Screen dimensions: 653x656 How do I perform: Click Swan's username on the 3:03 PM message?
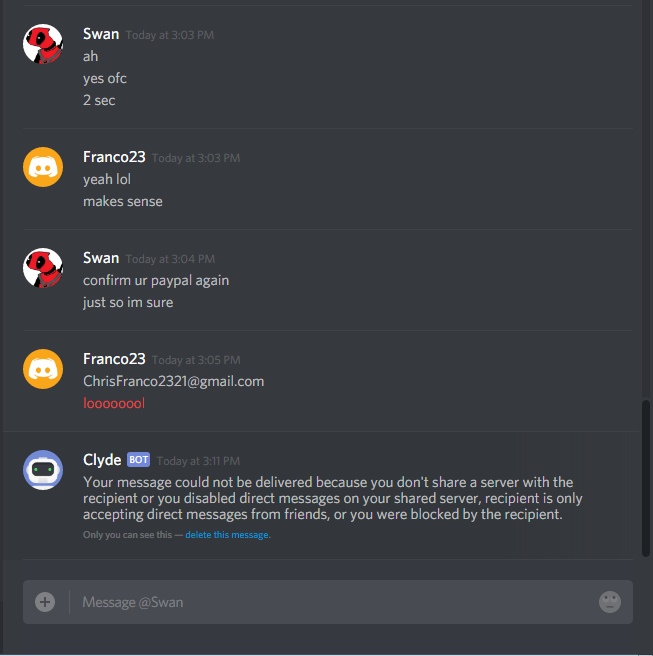coord(101,34)
